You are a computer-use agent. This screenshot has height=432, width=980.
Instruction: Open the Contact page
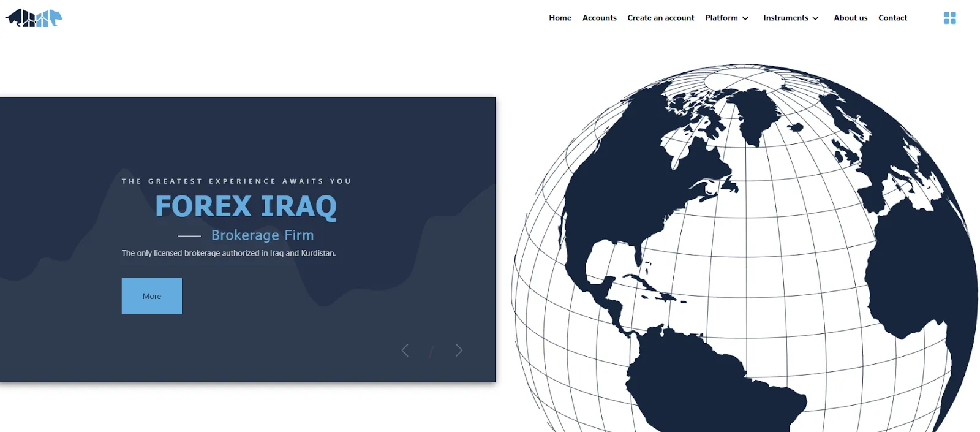point(892,18)
